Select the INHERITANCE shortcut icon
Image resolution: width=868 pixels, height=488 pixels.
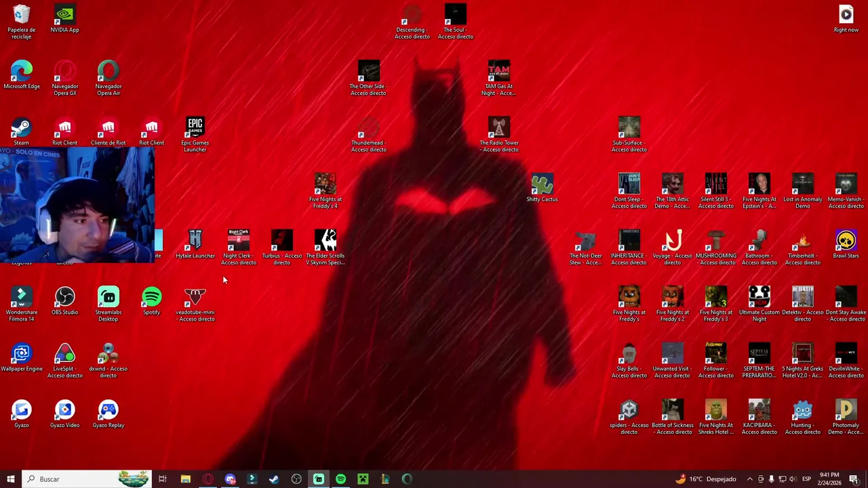click(x=629, y=247)
